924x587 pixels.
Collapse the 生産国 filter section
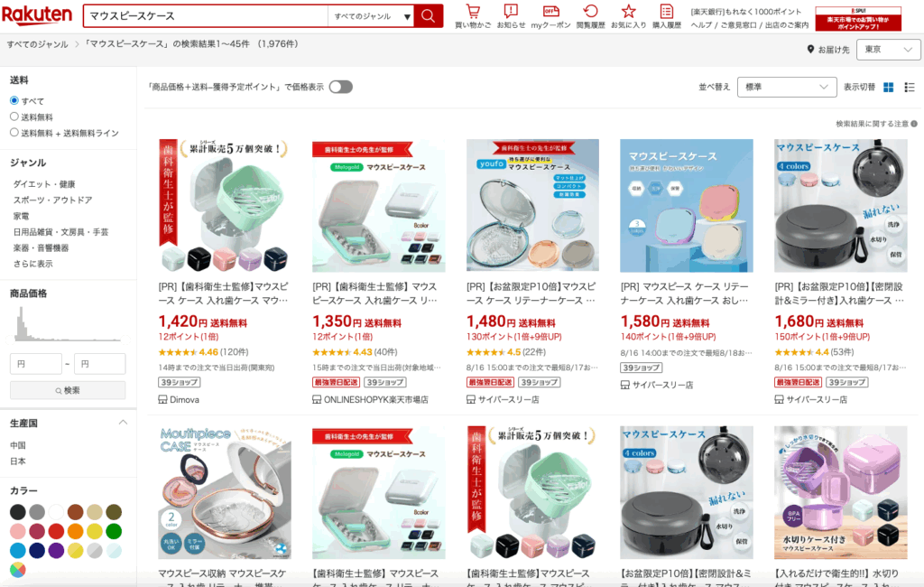[x=123, y=423]
